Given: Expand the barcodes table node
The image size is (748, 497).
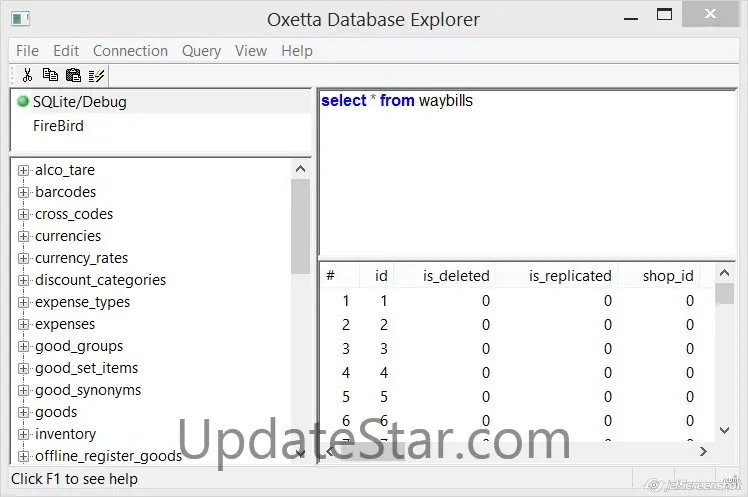Looking at the screenshot, I should [23, 192].
